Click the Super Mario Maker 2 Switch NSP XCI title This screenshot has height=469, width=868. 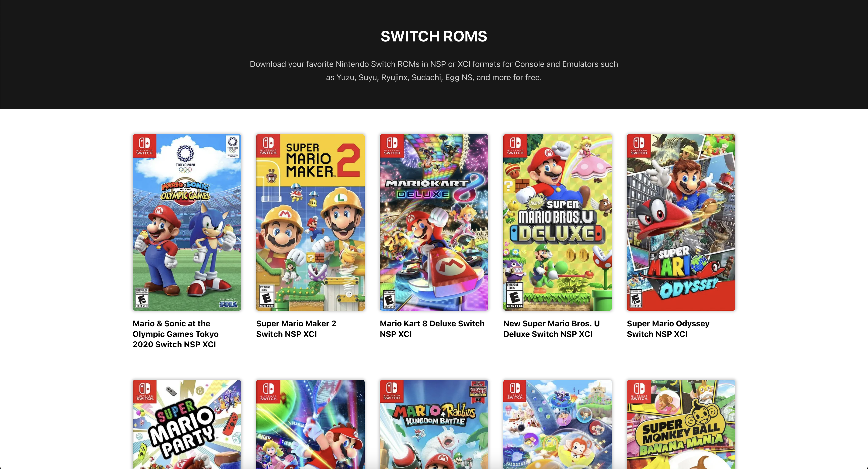point(296,329)
